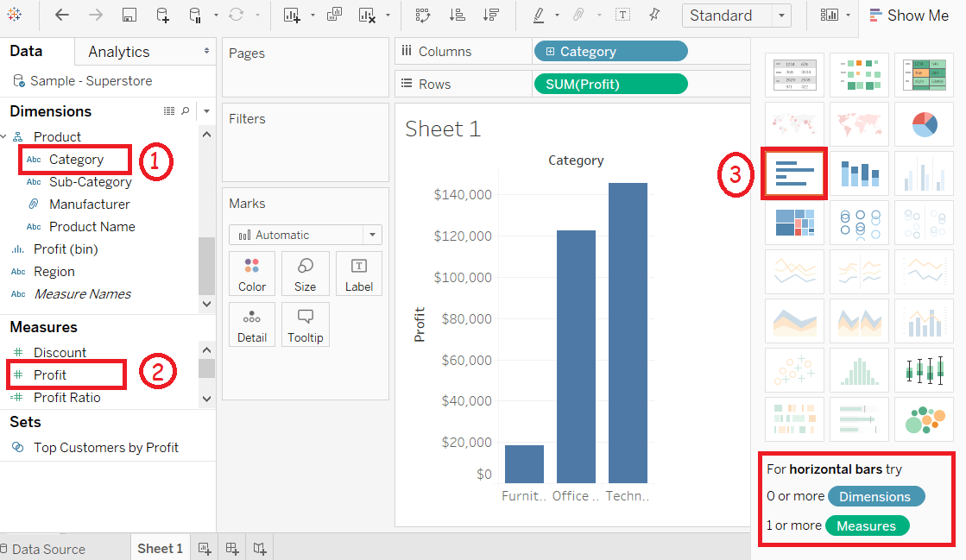Click the Tableau start page logo icon
This screenshot has width=966, height=560.
coord(14,14)
